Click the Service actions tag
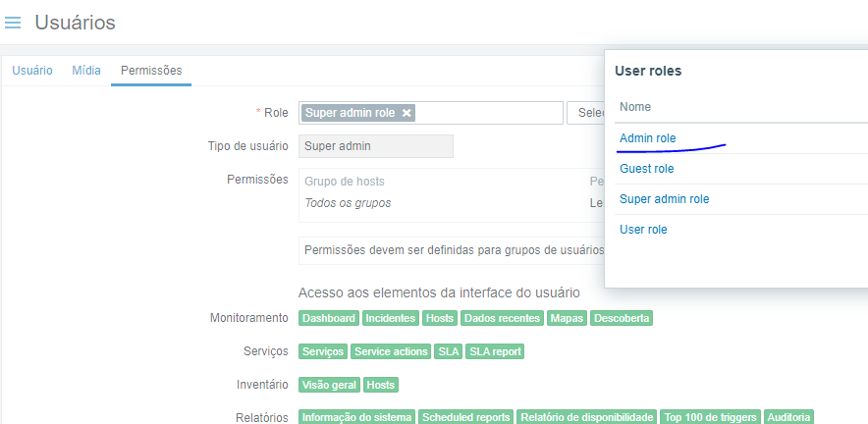 click(391, 351)
